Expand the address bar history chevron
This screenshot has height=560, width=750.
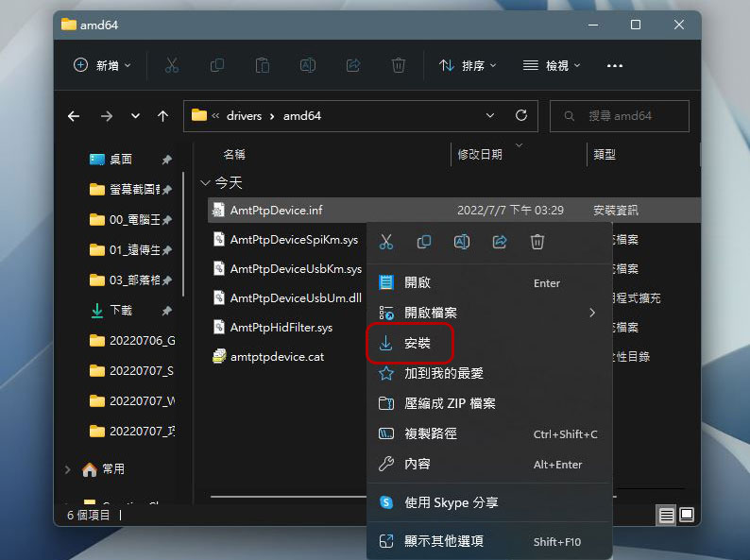(490, 116)
